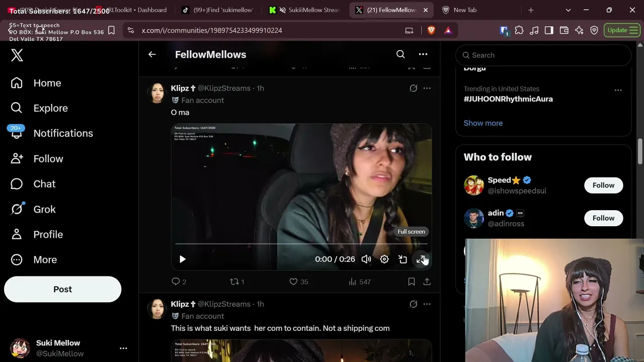
Task: Click the browser Update button
Action: [622, 30]
